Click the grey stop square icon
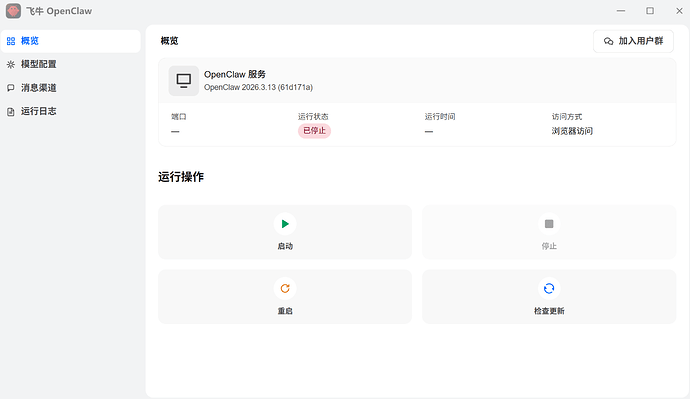Viewport: 690px width, 399px height. [x=549, y=224]
